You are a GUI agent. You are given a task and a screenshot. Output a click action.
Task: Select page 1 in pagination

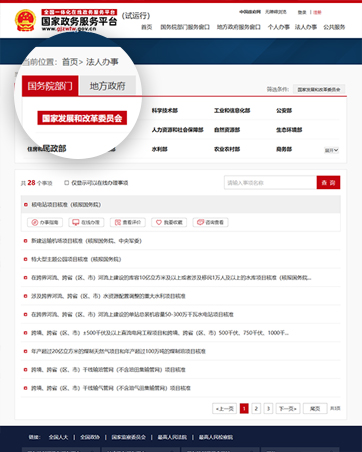point(244,408)
